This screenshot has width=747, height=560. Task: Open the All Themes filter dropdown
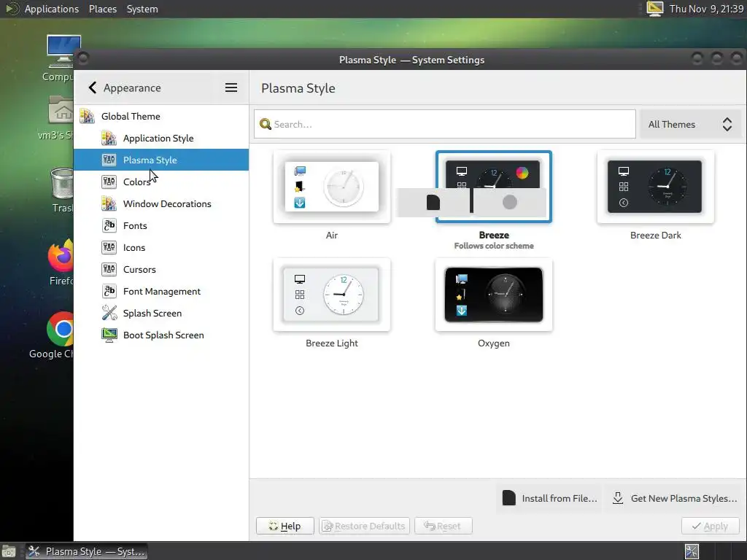(x=690, y=124)
